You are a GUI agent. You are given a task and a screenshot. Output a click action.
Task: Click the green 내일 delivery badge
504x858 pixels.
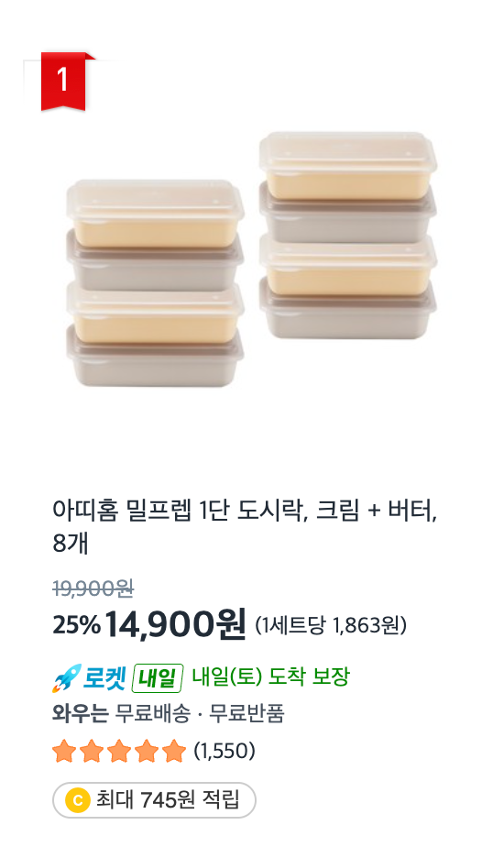157,678
